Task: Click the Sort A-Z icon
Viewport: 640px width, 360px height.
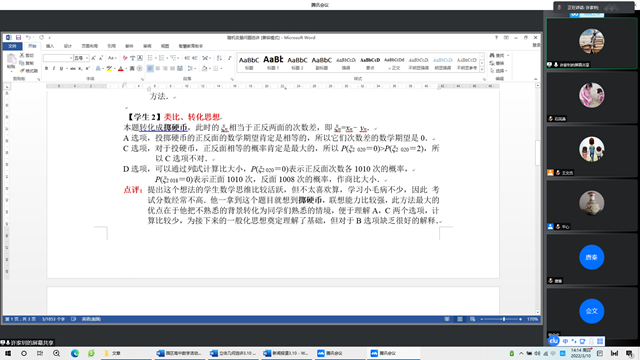Action: click(x=219, y=58)
